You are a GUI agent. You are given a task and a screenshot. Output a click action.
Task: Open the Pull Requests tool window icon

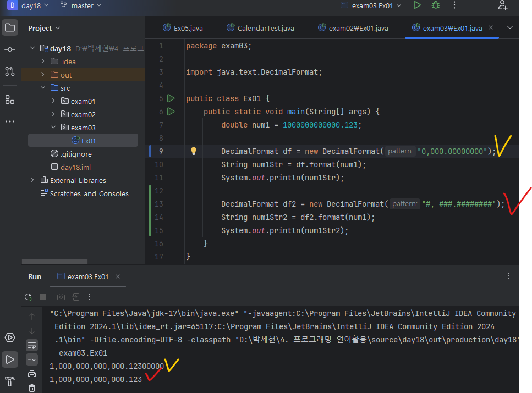[x=10, y=71]
